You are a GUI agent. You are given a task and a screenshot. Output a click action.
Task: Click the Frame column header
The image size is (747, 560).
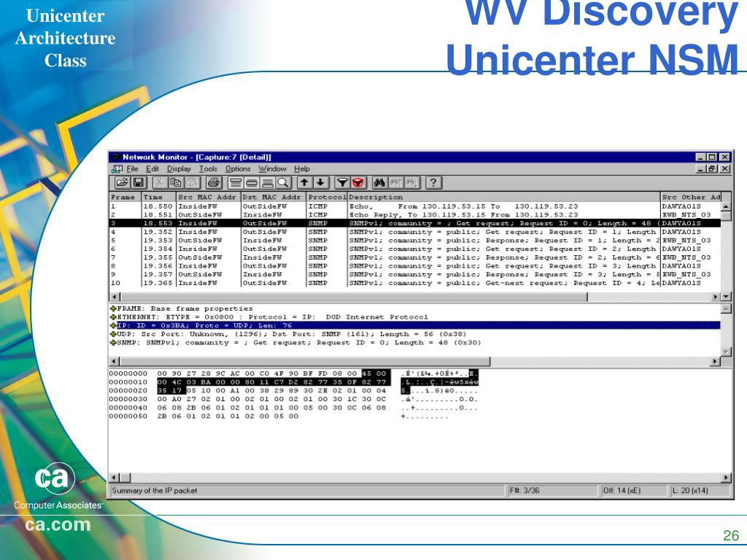click(x=125, y=197)
